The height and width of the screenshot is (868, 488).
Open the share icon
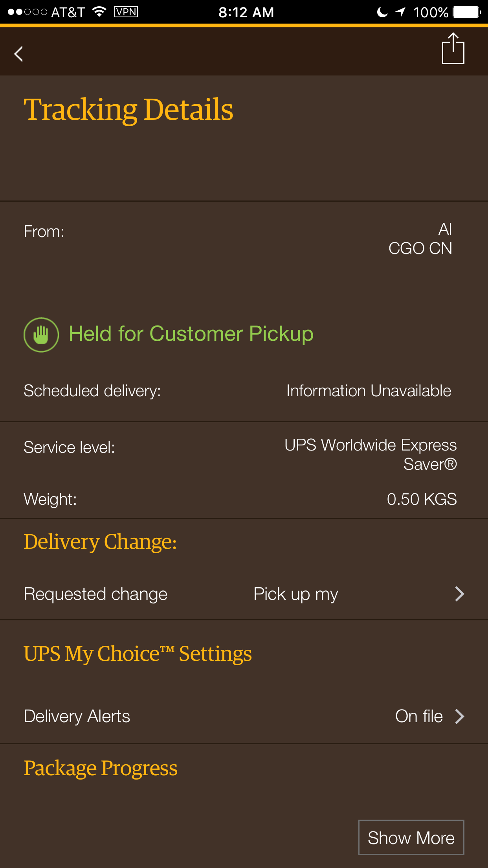pos(453,48)
